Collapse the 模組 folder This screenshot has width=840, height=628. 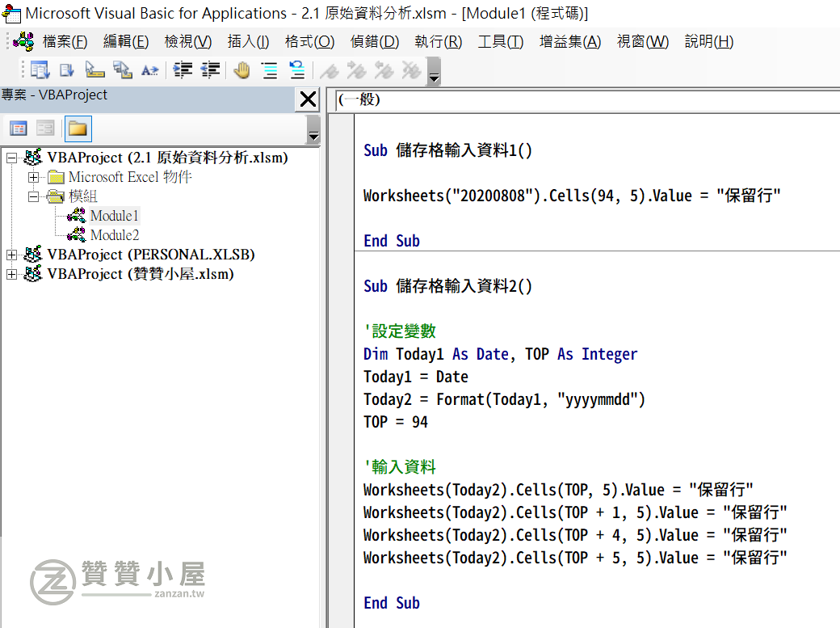pyautogui.click(x=33, y=196)
